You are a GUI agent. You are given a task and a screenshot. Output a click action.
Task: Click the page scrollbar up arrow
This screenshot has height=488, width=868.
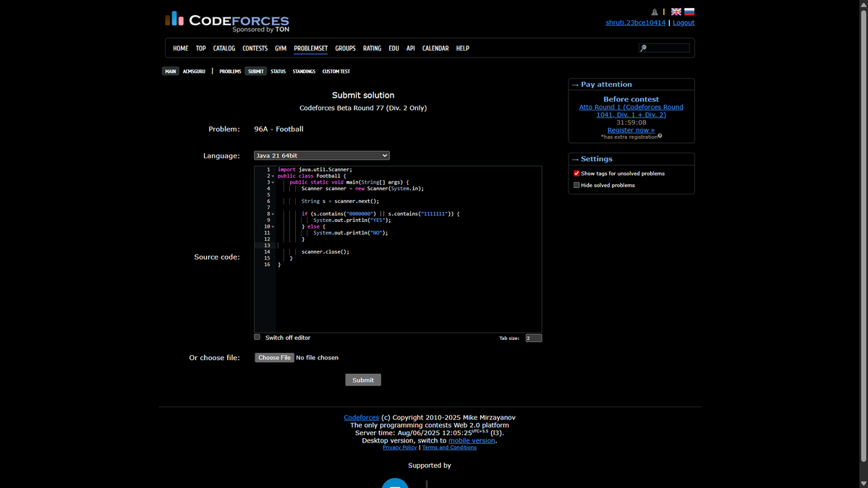[863, 4]
